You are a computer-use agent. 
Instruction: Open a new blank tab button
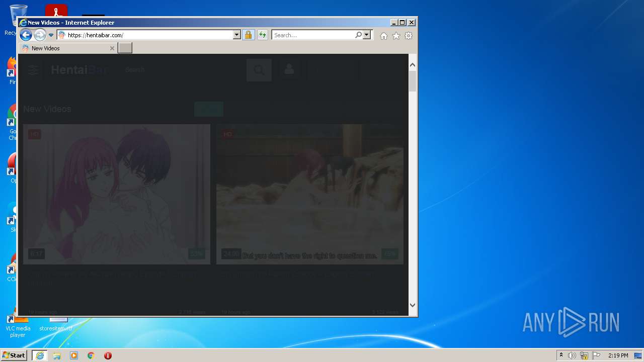(125, 48)
